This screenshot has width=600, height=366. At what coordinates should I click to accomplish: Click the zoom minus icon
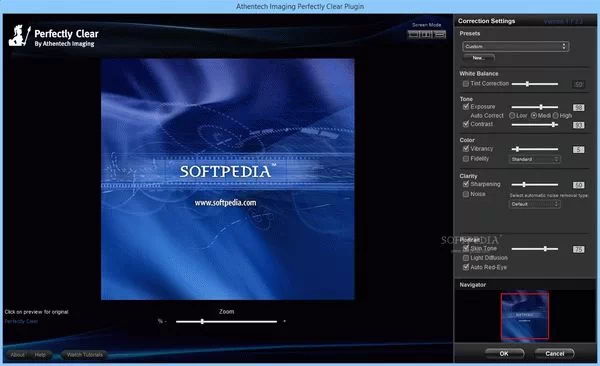pyautogui.click(x=165, y=321)
